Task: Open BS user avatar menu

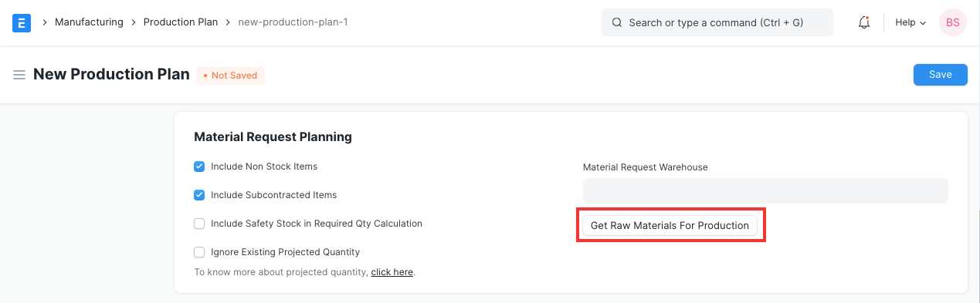Action: pos(953,22)
